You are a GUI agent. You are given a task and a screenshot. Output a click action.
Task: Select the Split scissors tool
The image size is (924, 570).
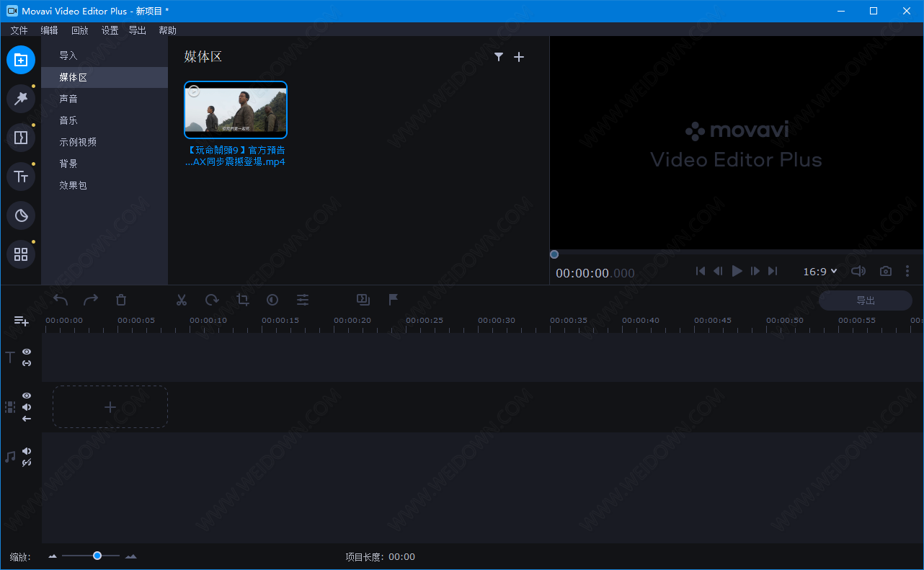pyautogui.click(x=182, y=300)
